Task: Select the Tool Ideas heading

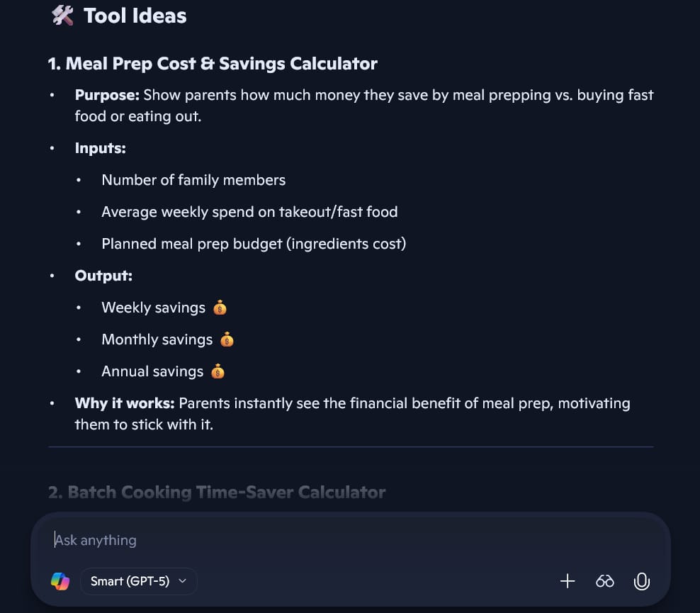Action: [x=134, y=15]
